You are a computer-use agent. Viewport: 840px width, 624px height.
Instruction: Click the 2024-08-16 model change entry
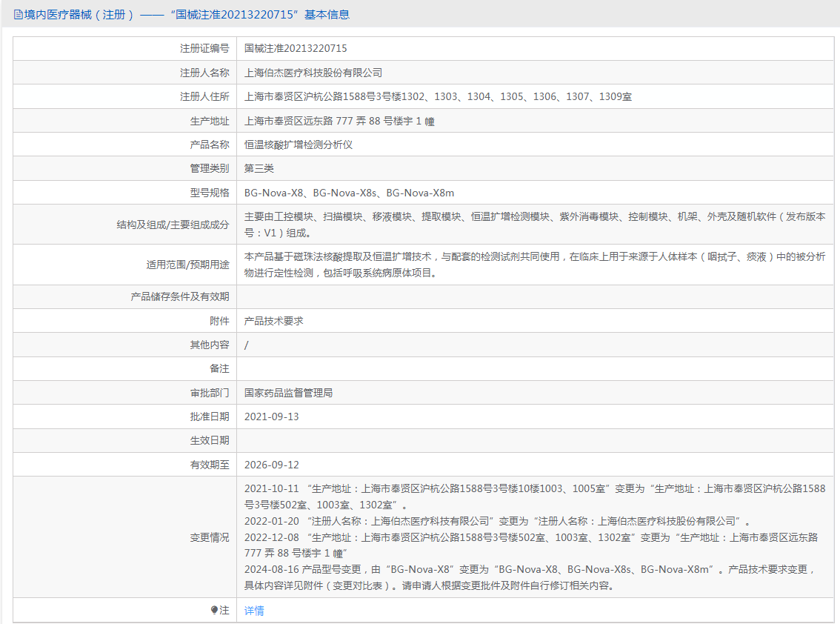[530, 577]
